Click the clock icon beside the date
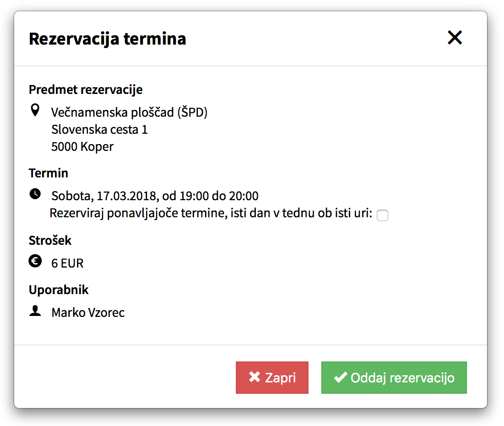 point(35,194)
